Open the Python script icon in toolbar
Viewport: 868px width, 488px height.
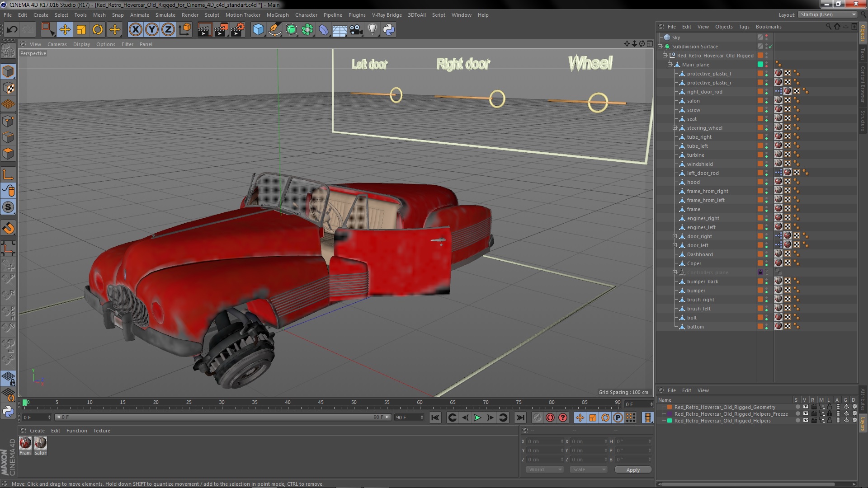pos(389,30)
